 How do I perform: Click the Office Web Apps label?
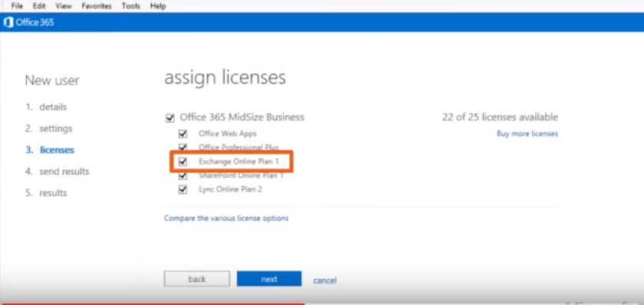(x=228, y=133)
